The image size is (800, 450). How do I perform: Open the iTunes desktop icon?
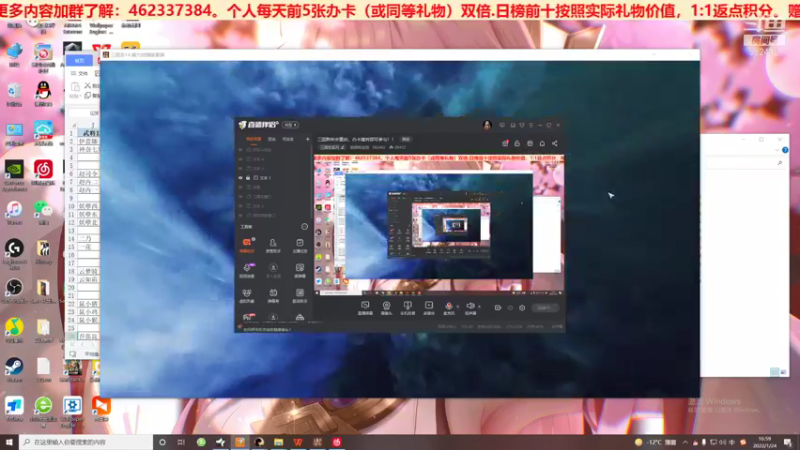[14, 212]
